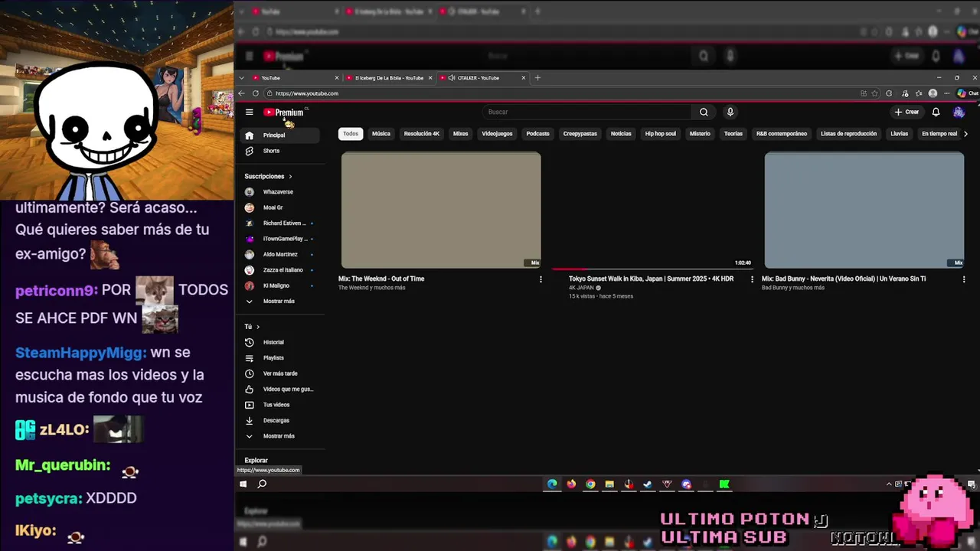
Task: Select the Hip hop soul chip
Action: (660, 133)
